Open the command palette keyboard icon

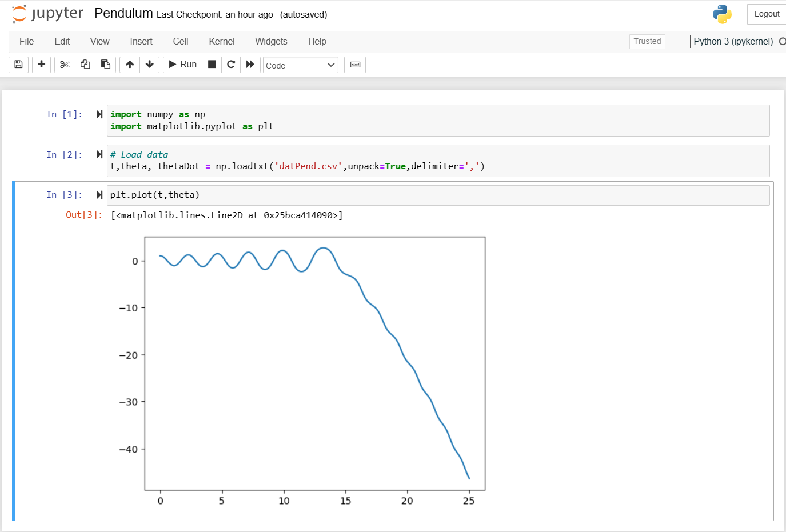(x=355, y=65)
